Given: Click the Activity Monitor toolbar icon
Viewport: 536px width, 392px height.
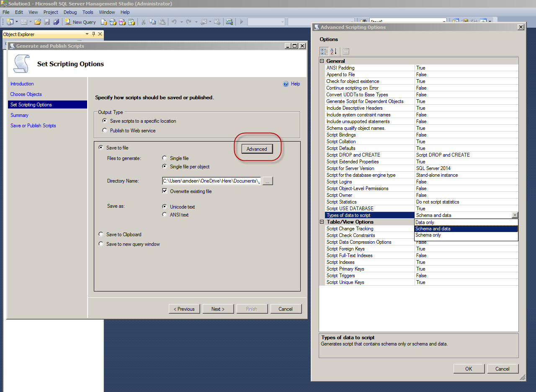Looking at the screenshot, I should coord(229,22).
